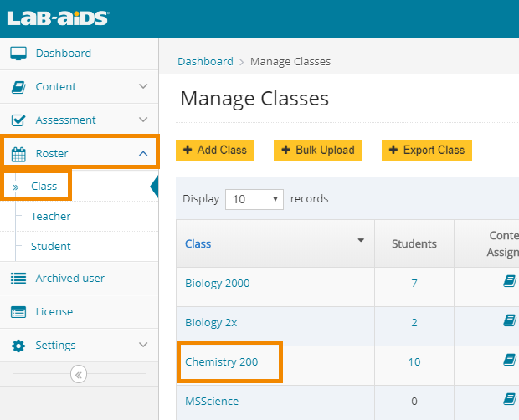This screenshot has width=519, height=420.
Task: Click the Content book icon in sidebar
Action: (18, 87)
